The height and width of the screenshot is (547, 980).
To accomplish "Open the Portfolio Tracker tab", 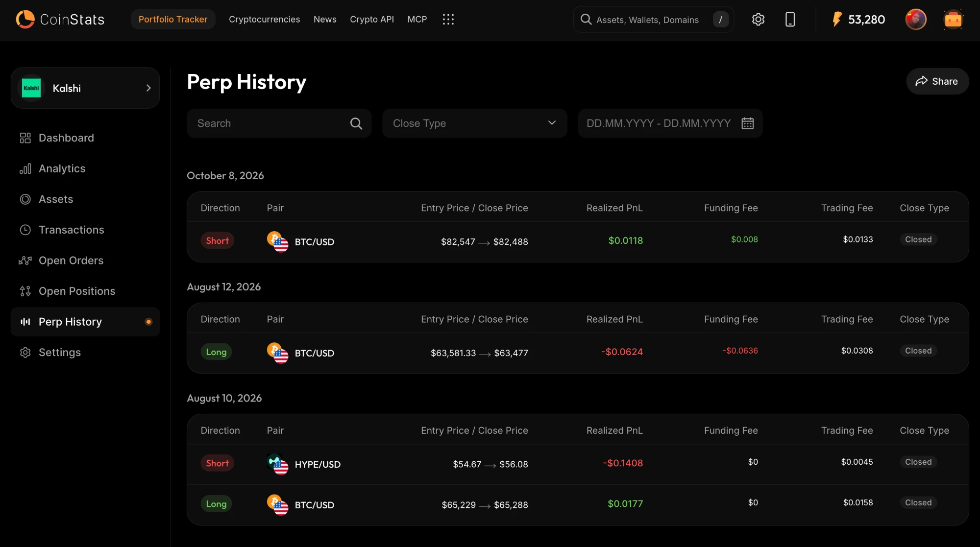I will [173, 19].
